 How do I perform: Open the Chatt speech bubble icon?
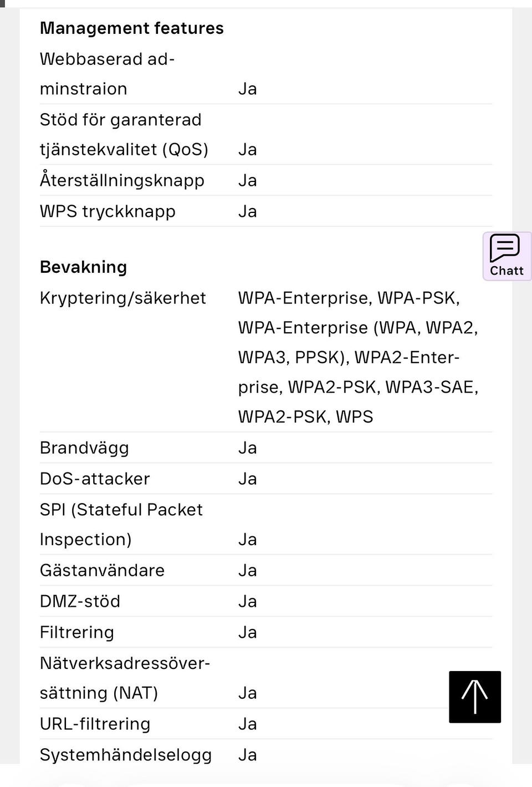point(504,247)
